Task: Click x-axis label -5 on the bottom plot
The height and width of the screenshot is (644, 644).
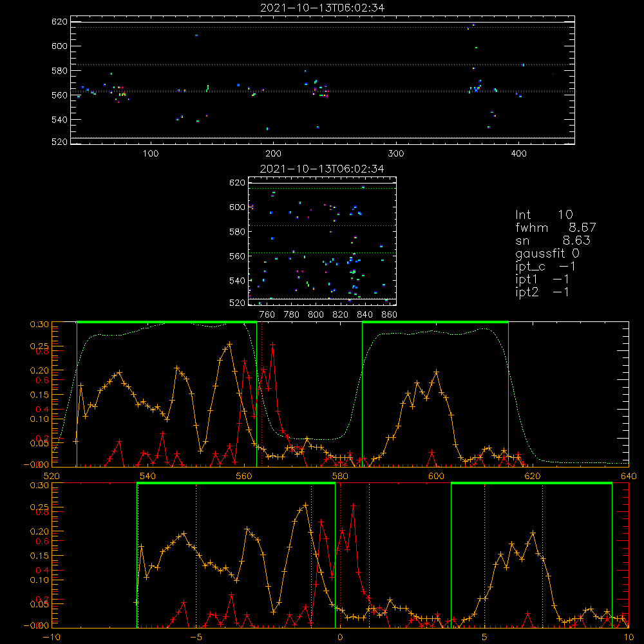Action: click(196, 638)
